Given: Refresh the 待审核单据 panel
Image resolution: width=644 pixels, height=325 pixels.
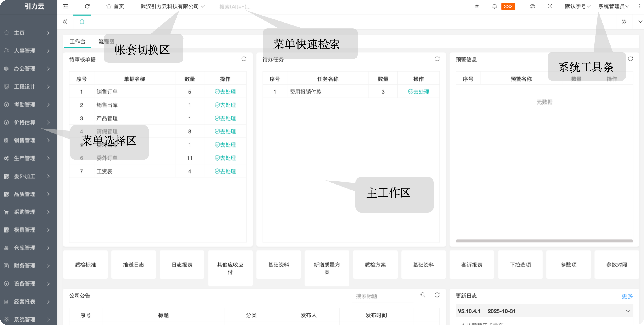Looking at the screenshot, I should click(244, 59).
